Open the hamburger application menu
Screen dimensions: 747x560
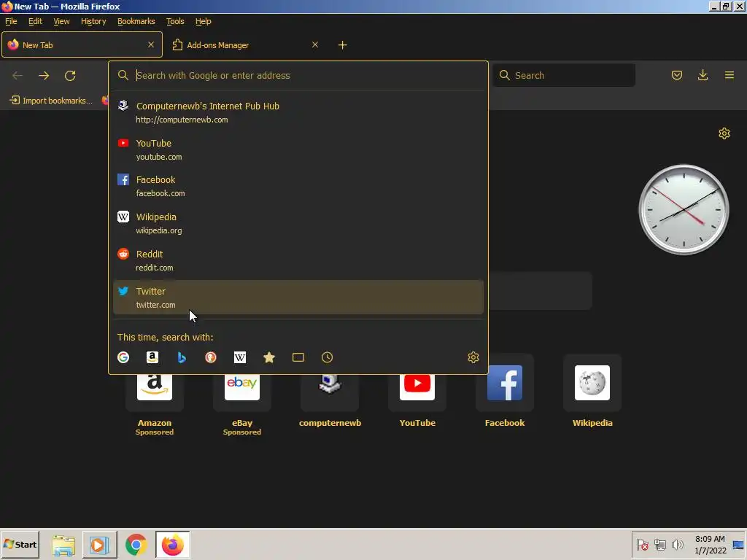[729, 75]
